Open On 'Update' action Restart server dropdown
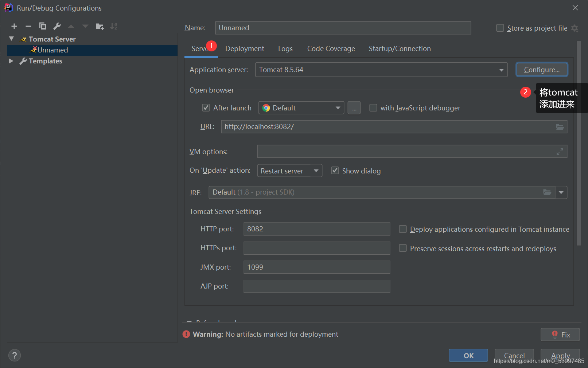 (290, 171)
